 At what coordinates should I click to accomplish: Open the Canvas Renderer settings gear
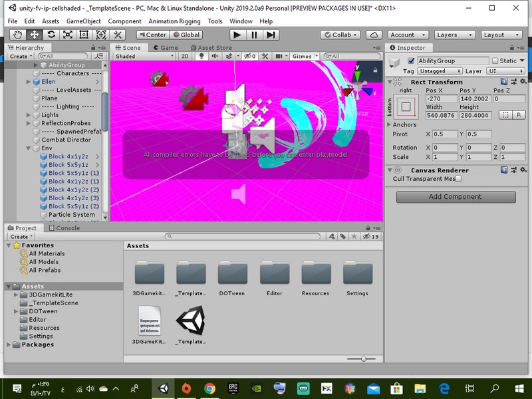tap(523, 170)
